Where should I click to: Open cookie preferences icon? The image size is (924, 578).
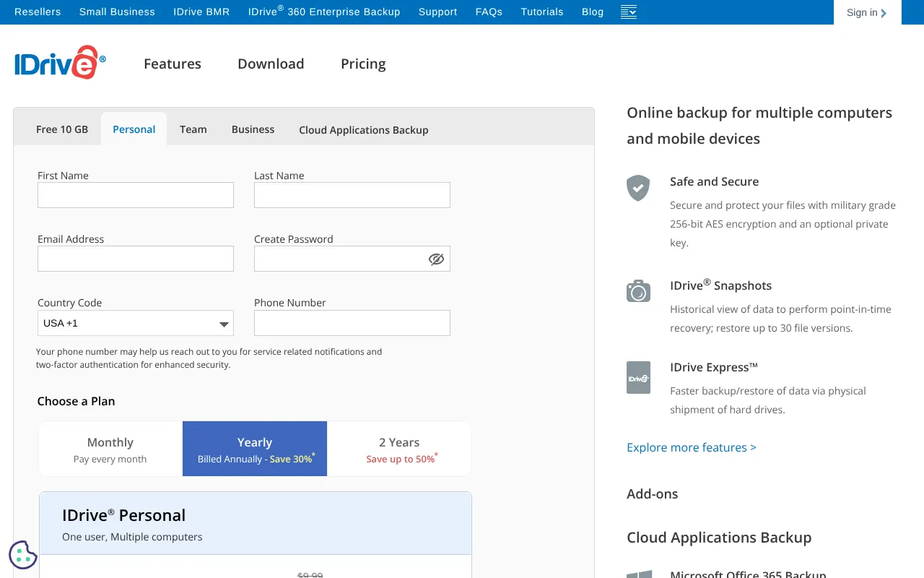tap(23, 555)
